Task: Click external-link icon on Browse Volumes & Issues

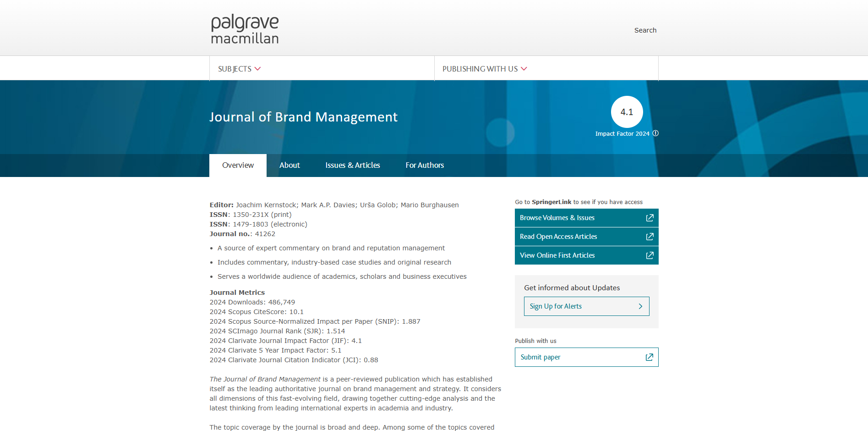Action: pos(650,218)
